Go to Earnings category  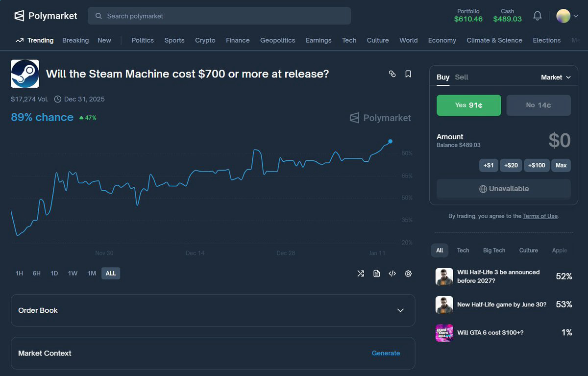point(318,40)
